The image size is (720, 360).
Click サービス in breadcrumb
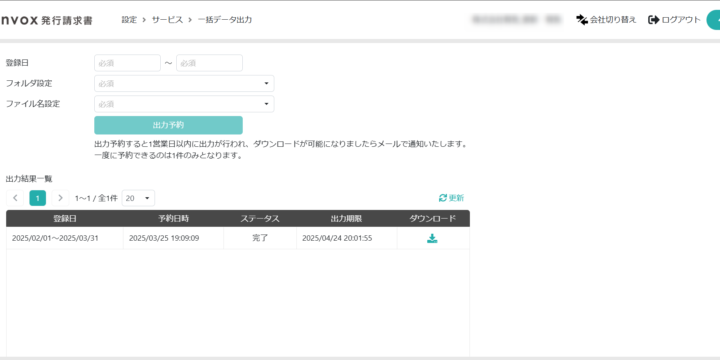click(x=167, y=20)
